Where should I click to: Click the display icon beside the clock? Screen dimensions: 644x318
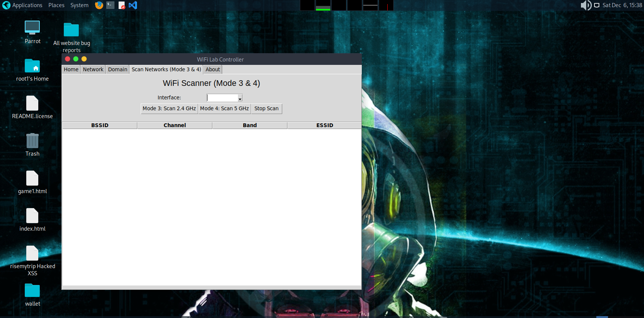coord(597,5)
